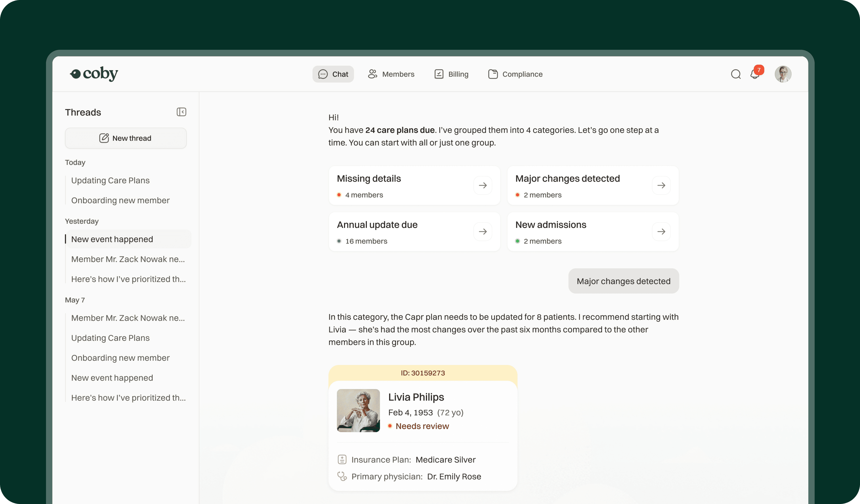Select the Members icon in top navigation
Screen dimensions: 860x504
[x=372, y=74]
